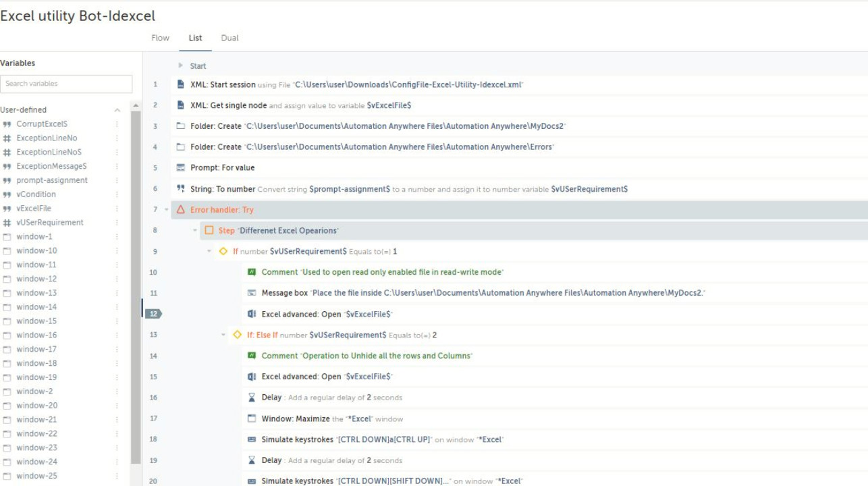Switch to the Dual view tab
868x486 pixels.
(229, 38)
